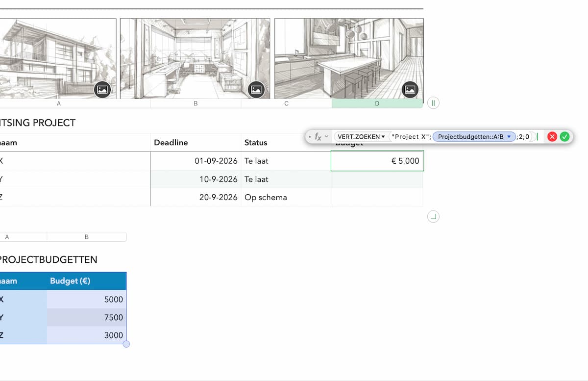Open the Projectbudgetten::A:B reference dropdown arrow
Viewport: 588px width, 381px height.
click(x=509, y=137)
